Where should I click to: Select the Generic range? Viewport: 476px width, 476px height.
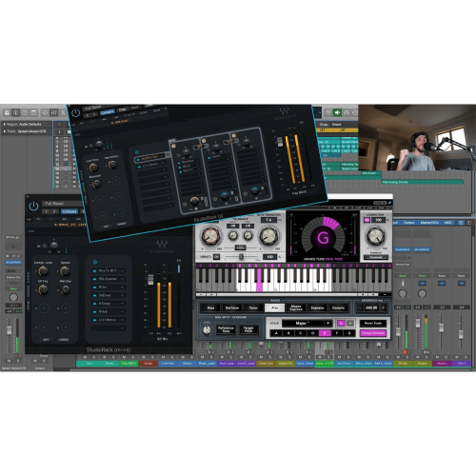pos(338,307)
